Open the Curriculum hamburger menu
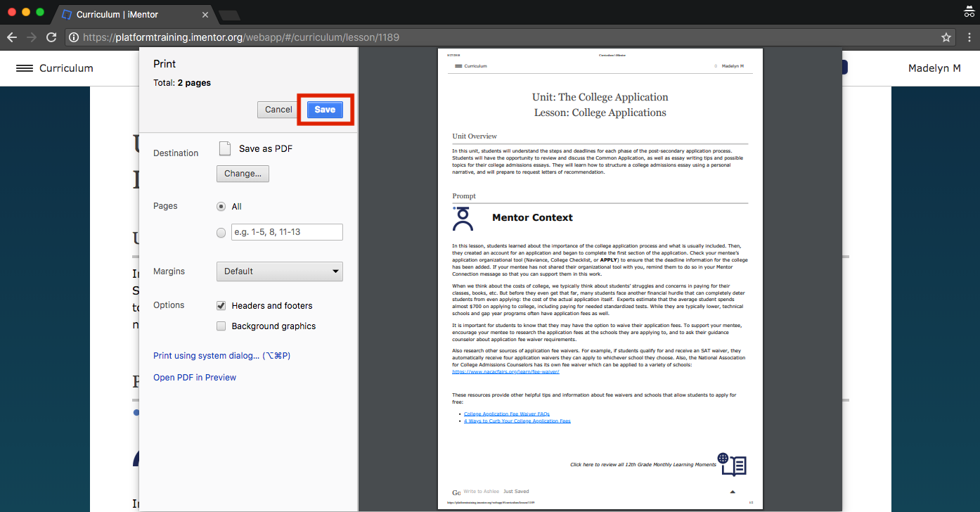 coord(25,68)
